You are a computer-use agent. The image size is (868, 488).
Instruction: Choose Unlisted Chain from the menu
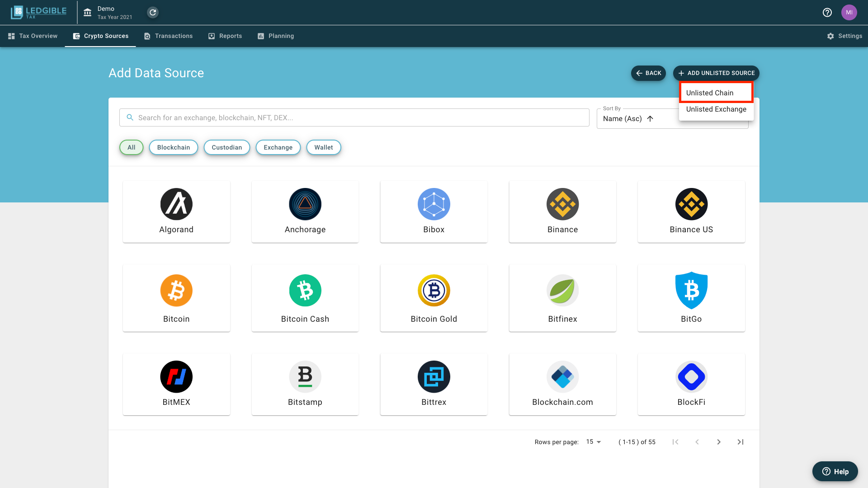(x=716, y=93)
